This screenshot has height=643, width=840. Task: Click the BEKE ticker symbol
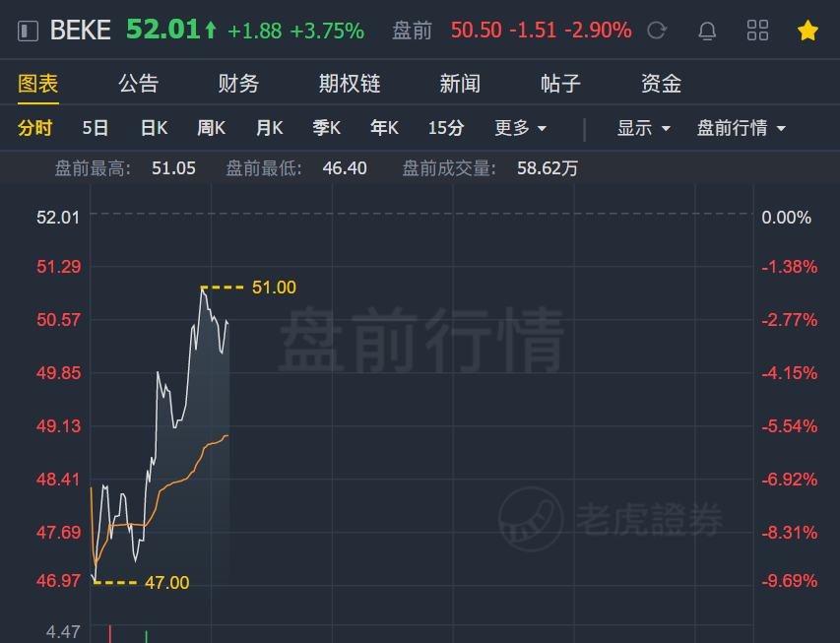point(81,30)
